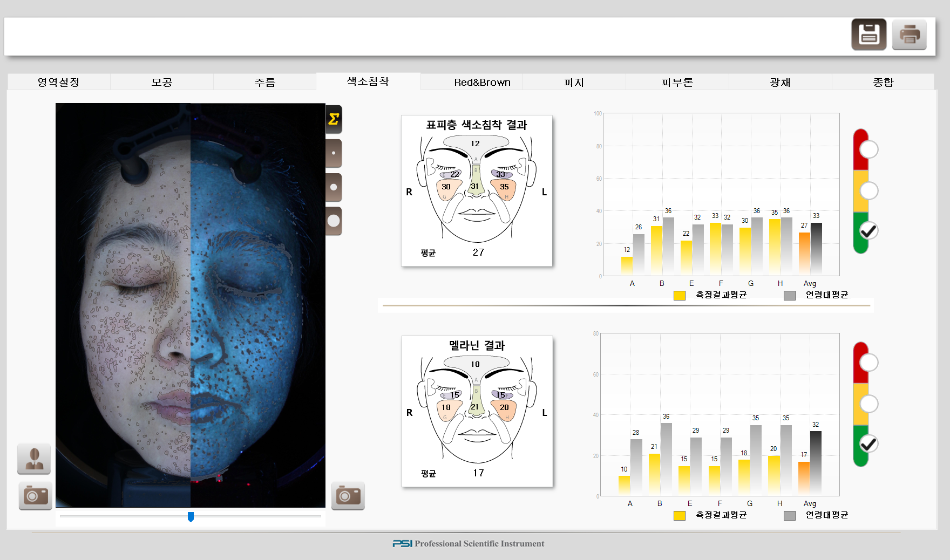Select the yellow severity level on top traffic light
Screen dimensions: 950x560
pos(870,190)
